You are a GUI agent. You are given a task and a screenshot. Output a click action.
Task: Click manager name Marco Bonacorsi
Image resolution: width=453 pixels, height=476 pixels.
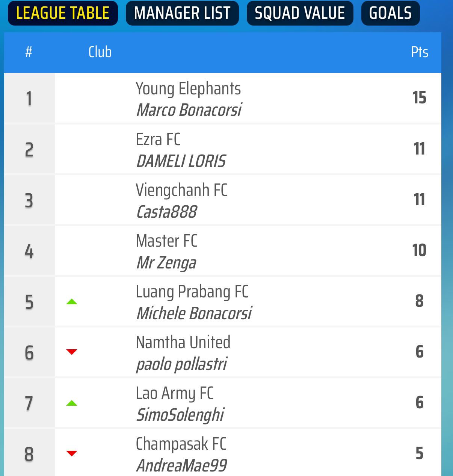click(189, 110)
